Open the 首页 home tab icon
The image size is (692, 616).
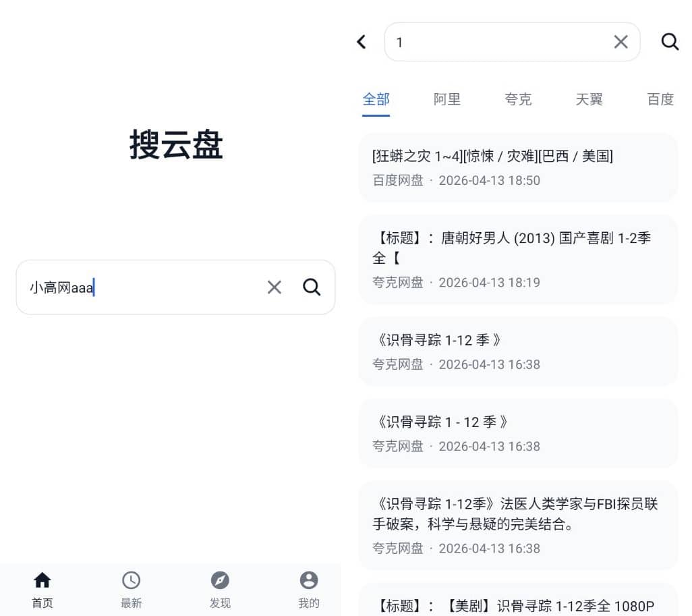42,579
